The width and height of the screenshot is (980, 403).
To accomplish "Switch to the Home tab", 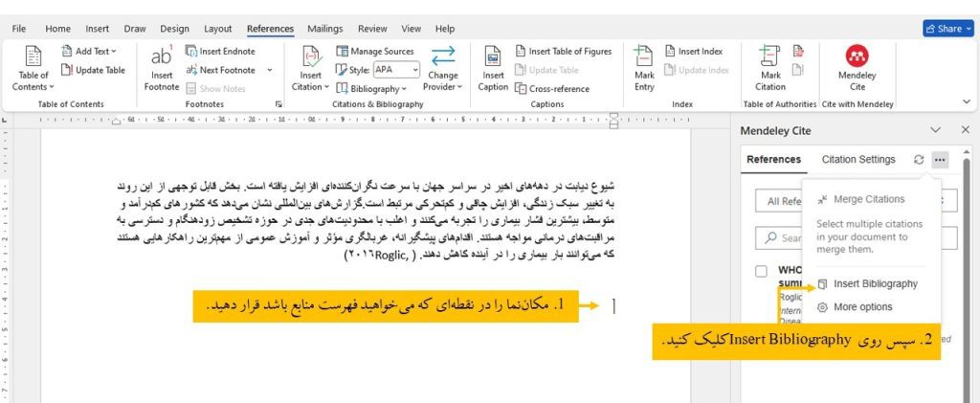I will point(57,29).
